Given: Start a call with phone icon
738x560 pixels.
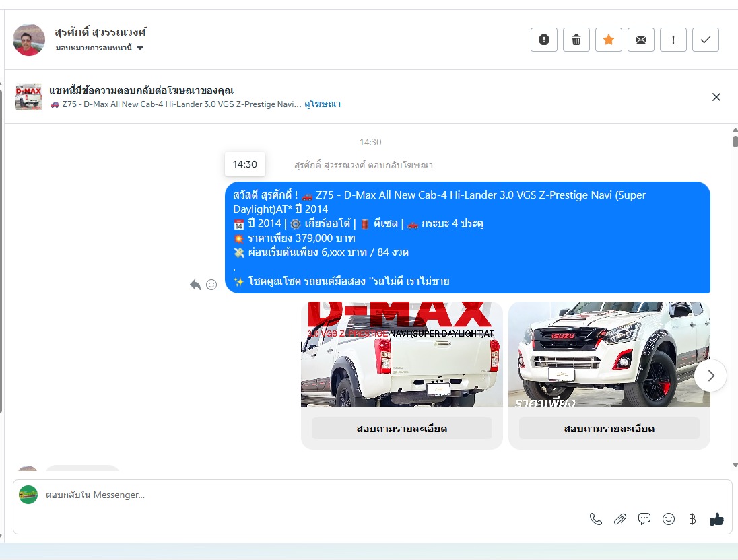Looking at the screenshot, I should coord(595,519).
